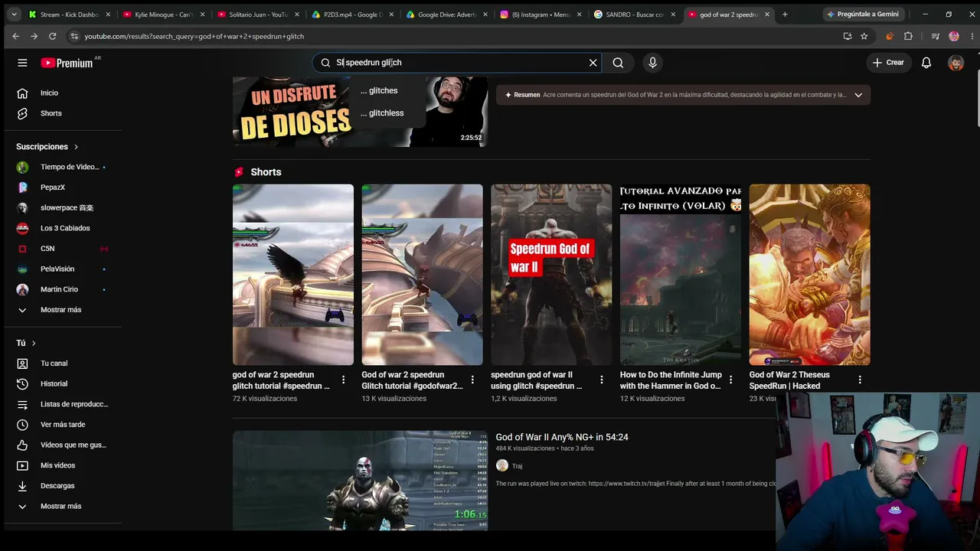The image size is (980, 551).
Task: Open options for 'Theseus SpeedRun | Hacked' short
Action: 860,380
